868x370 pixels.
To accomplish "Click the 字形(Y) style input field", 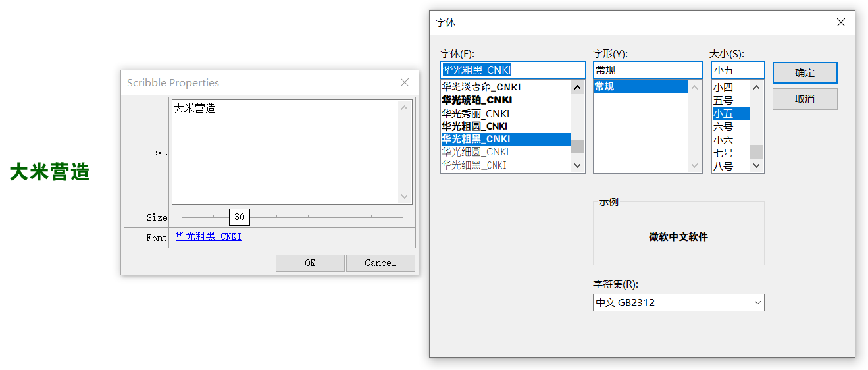I will click(x=648, y=70).
